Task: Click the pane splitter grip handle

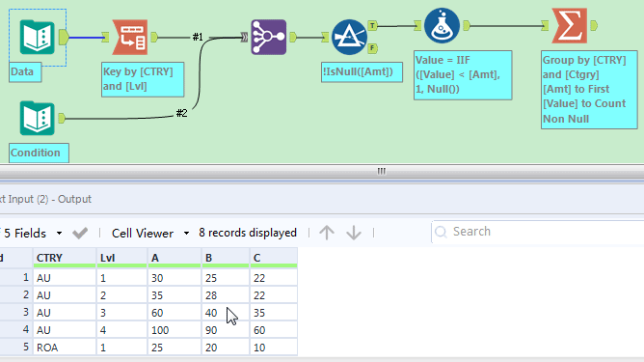Action: 381,171
